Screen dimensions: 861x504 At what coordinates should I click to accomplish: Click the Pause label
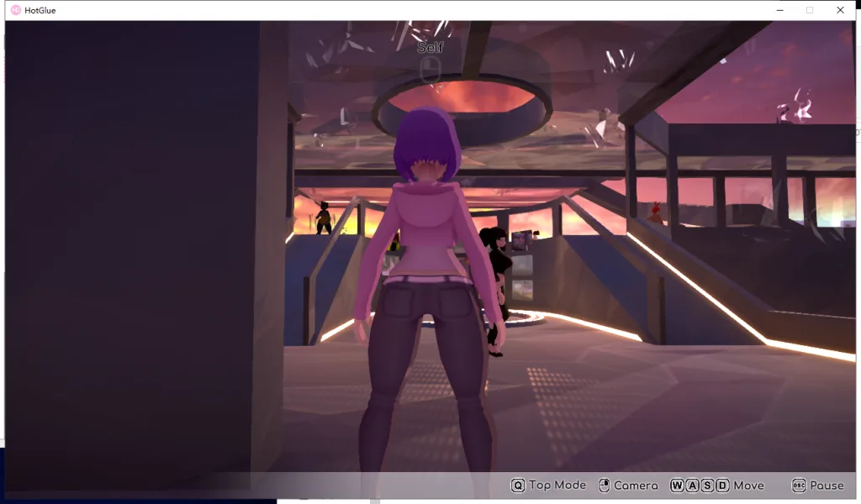(827, 486)
